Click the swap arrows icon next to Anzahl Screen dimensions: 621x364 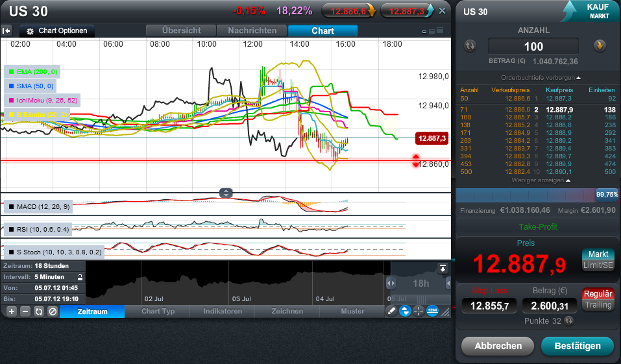point(470,46)
